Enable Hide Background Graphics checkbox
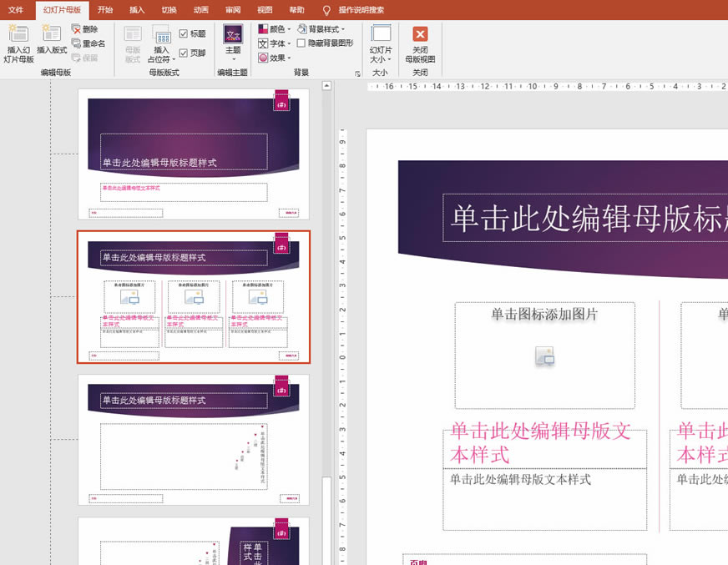This screenshot has height=565, width=728. (301, 43)
